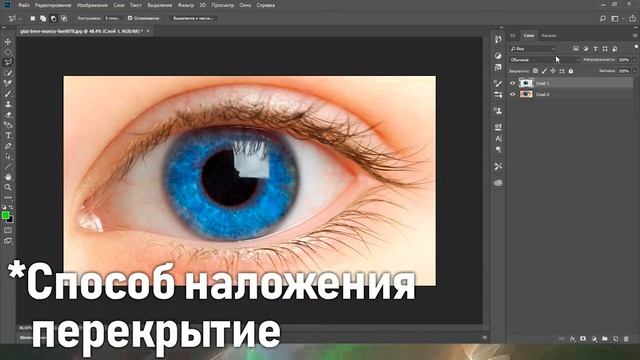640x360 pixels.
Task: Delete layer with trash icon
Action: point(626,339)
